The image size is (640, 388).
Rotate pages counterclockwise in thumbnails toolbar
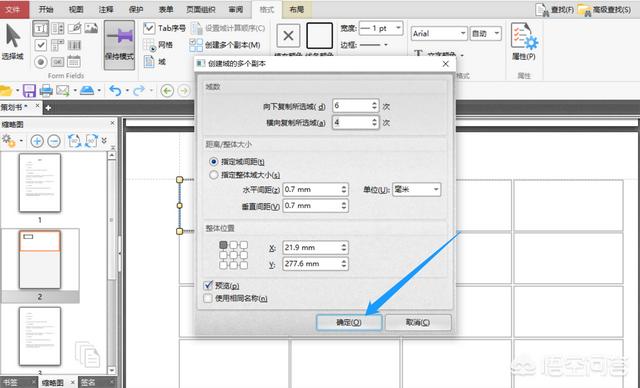(x=75, y=141)
